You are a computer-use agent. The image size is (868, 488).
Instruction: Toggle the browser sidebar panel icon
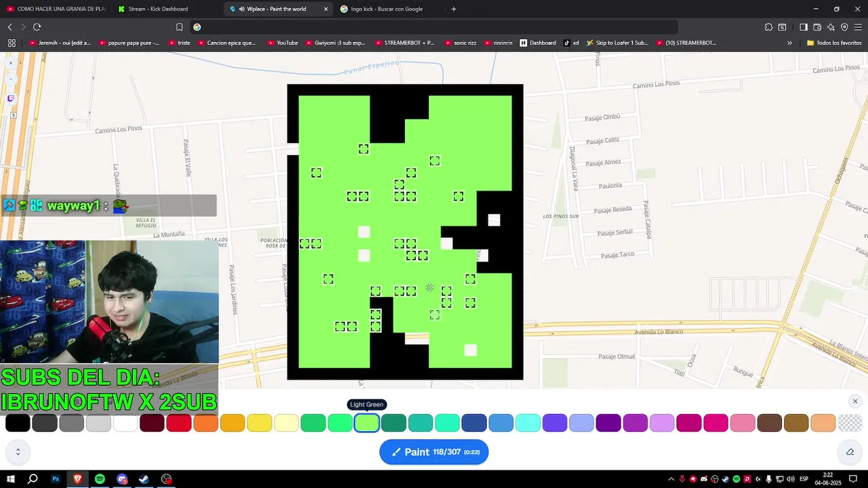(x=804, y=27)
